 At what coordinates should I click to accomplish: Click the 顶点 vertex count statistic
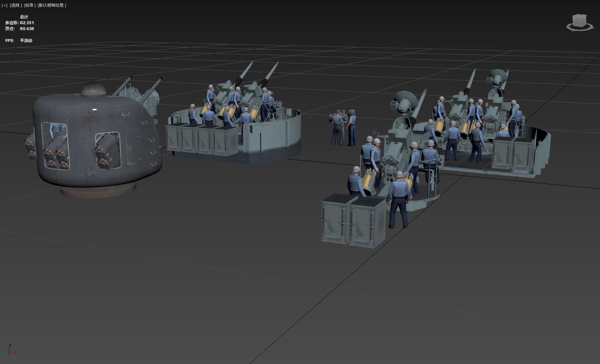pyautogui.click(x=19, y=29)
